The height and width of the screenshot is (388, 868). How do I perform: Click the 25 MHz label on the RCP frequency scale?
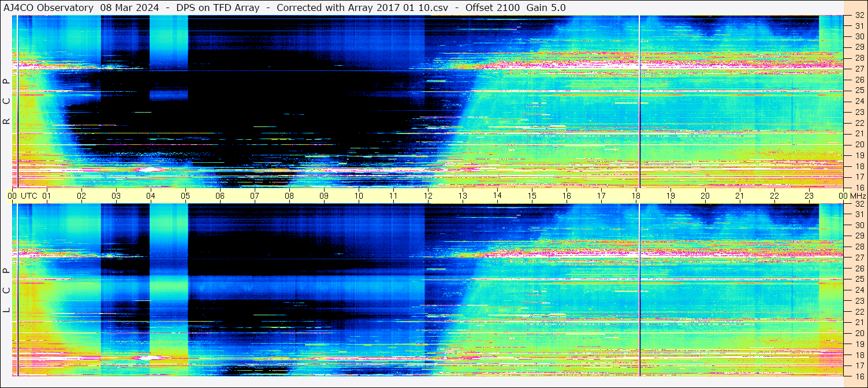(x=859, y=90)
